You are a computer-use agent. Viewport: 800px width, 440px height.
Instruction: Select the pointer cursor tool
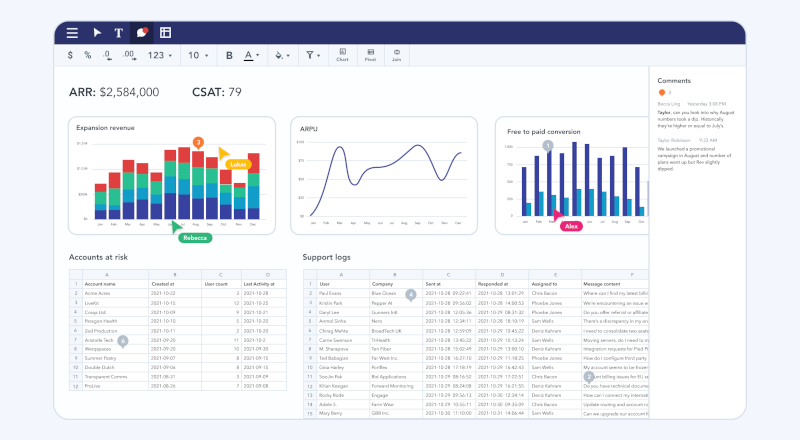97,33
